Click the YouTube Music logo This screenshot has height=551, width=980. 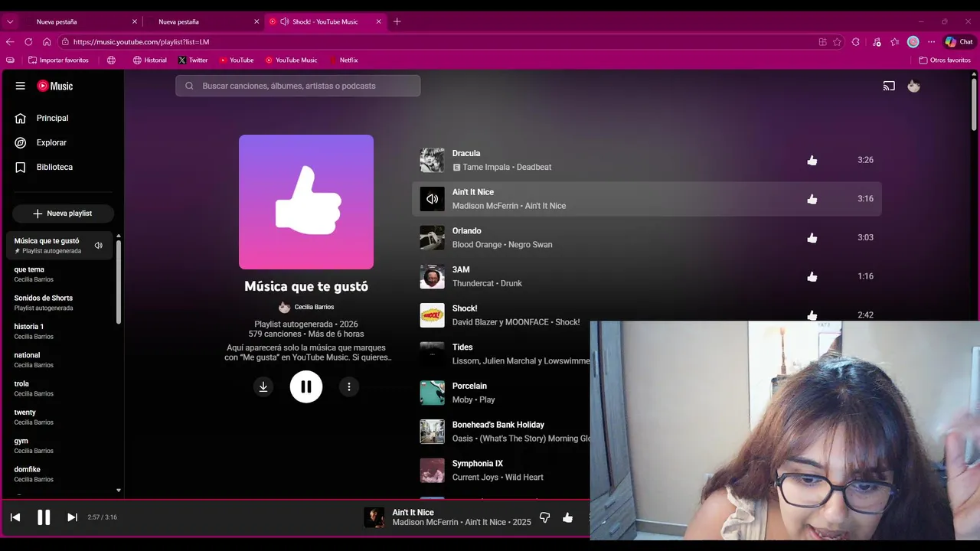[x=55, y=86]
